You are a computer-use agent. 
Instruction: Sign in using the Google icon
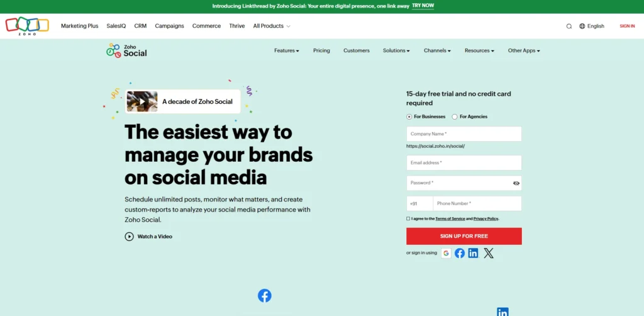click(x=446, y=253)
